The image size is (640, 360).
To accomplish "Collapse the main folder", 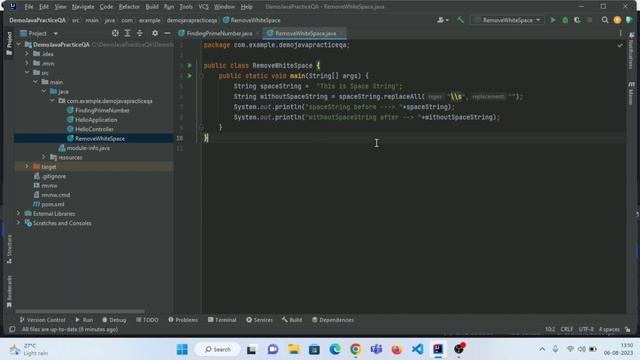I will 36,82.
